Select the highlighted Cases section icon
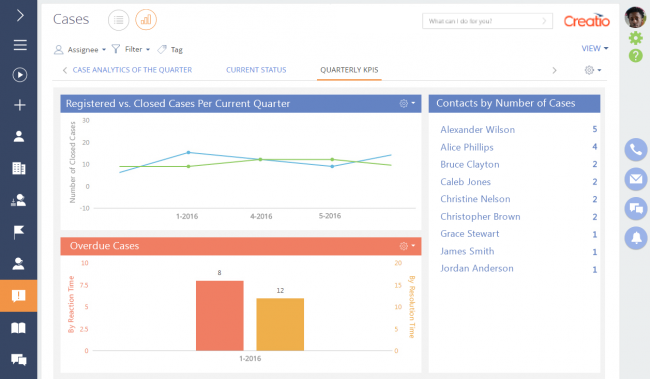The width and height of the screenshot is (650, 379). tap(19, 296)
